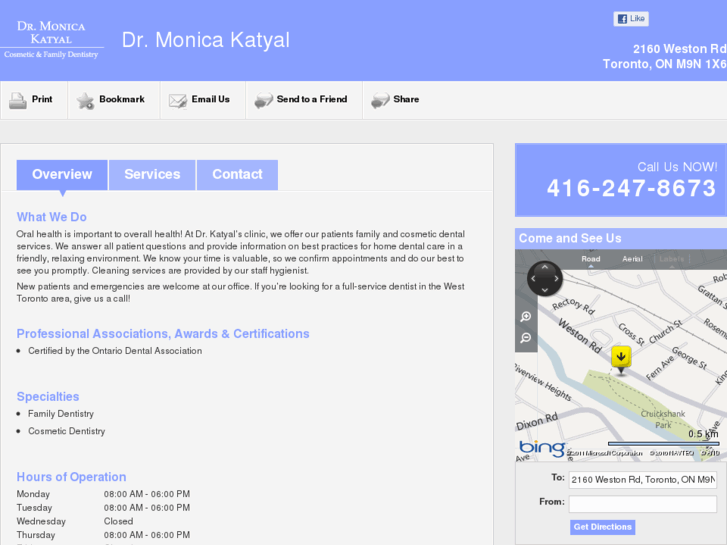Click the Get Directions button
The image size is (727, 545).
[602, 527]
